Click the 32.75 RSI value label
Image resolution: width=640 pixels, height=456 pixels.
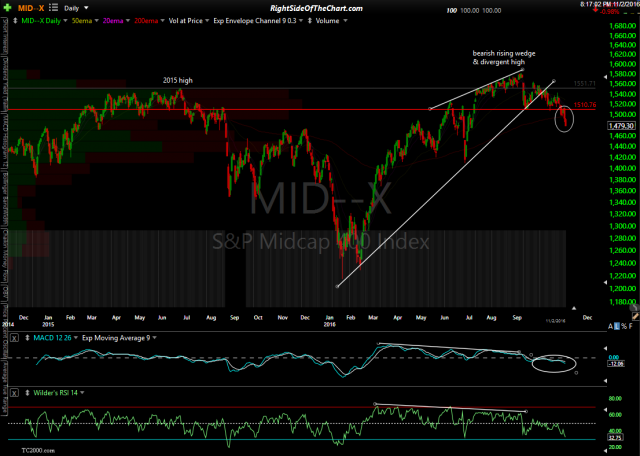click(614, 437)
